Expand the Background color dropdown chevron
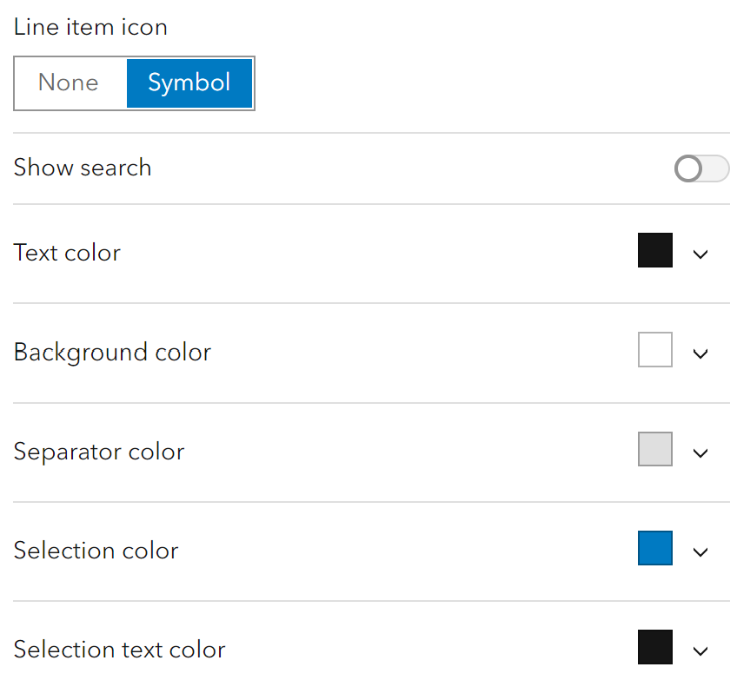 pyautogui.click(x=700, y=353)
